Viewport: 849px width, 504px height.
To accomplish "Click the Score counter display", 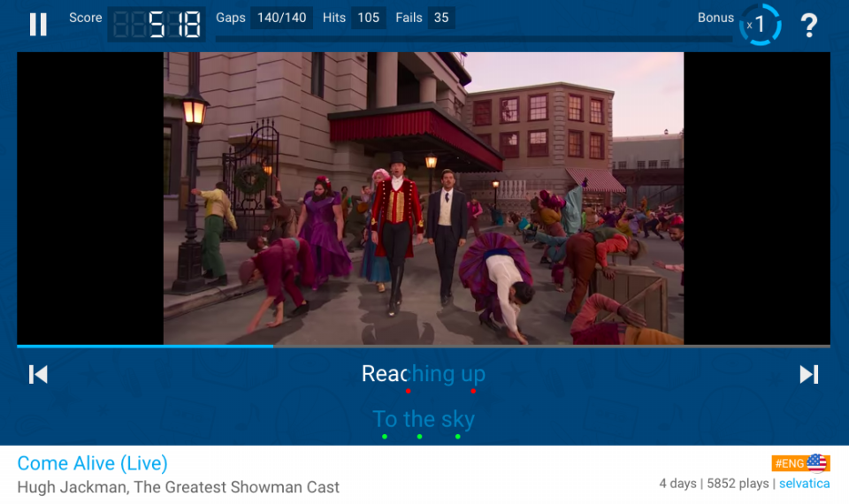I will click(x=157, y=25).
